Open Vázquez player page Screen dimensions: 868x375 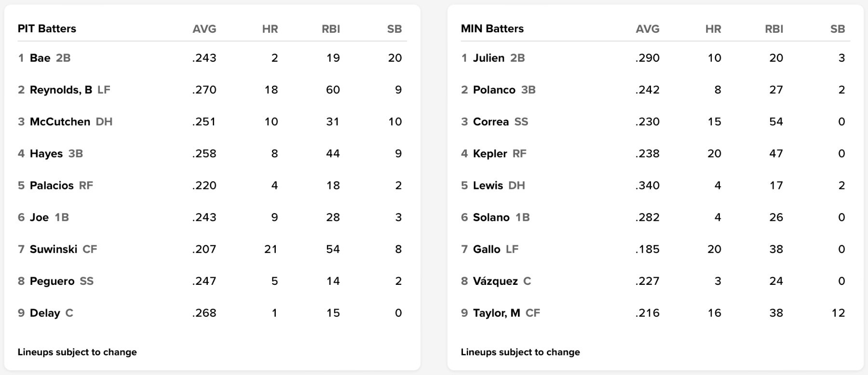(495, 281)
